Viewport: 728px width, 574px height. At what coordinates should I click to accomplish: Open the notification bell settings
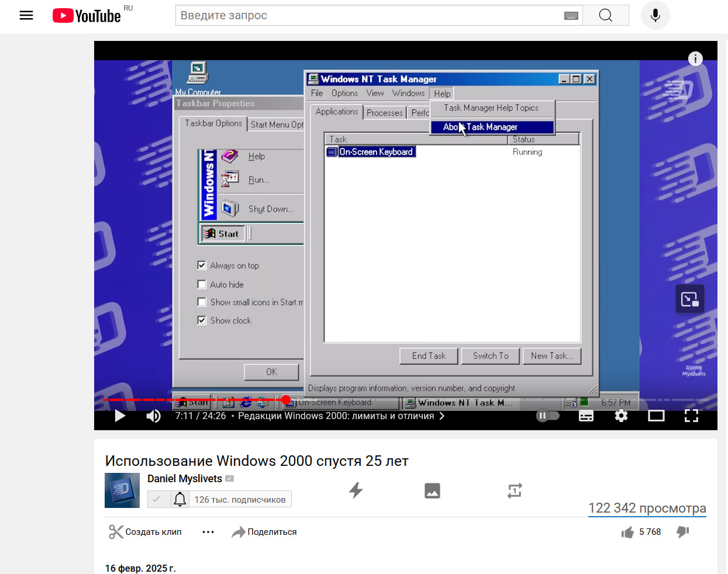click(x=180, y=499)
